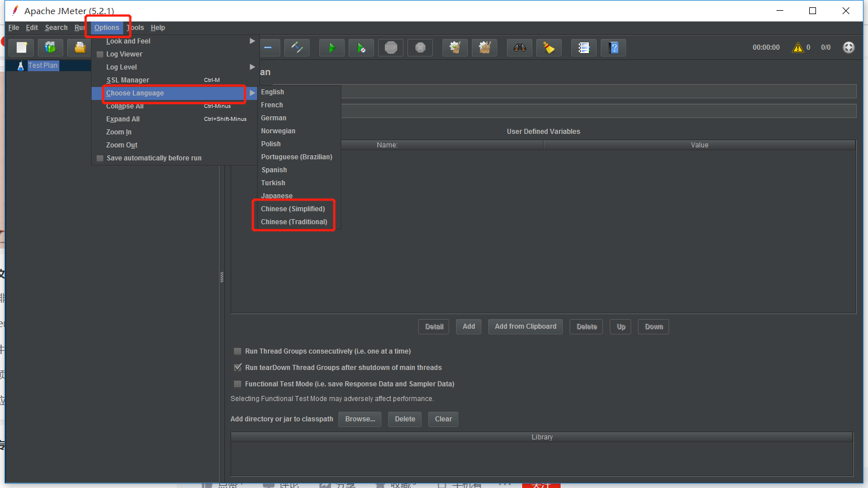Select Turkish language

click(x=299, y=183)
